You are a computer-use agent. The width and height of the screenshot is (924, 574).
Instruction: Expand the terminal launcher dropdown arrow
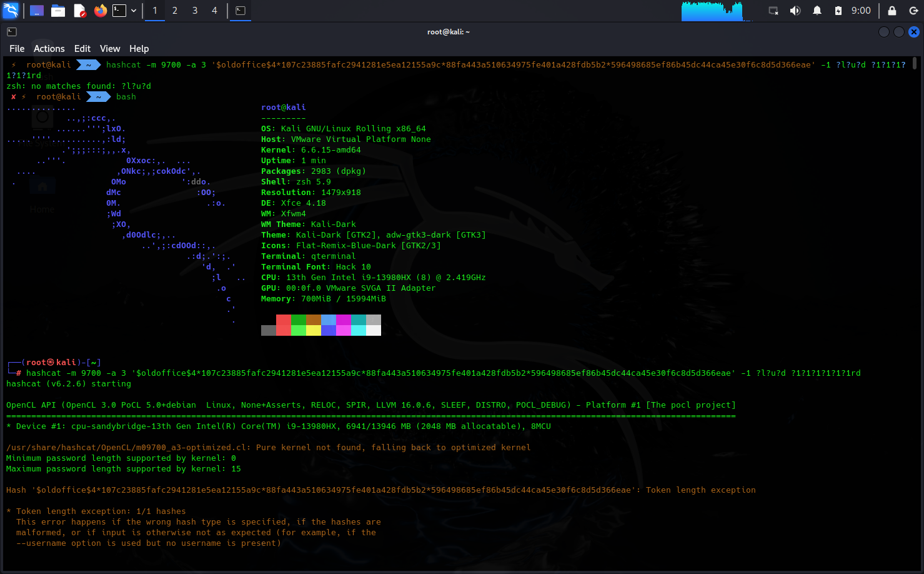[134, 11]
